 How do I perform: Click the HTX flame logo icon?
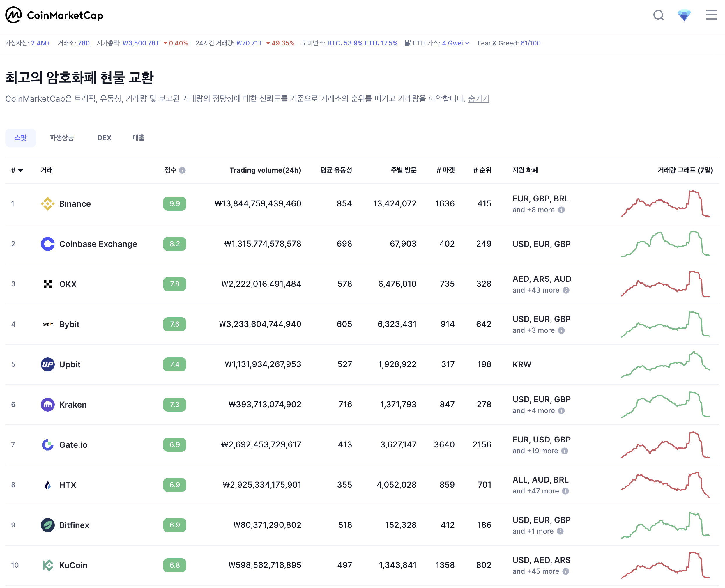[x=48, y=485]
